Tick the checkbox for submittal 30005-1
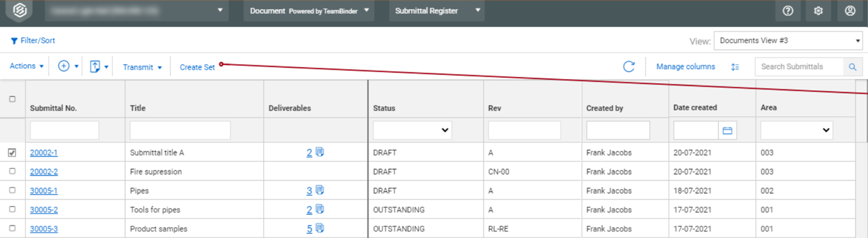The height and width of the screenshot is (238, 868). tap(12, 191)
